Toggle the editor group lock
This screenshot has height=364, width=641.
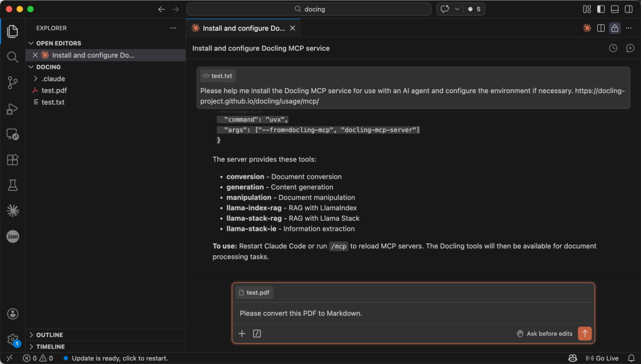[615, 28]
